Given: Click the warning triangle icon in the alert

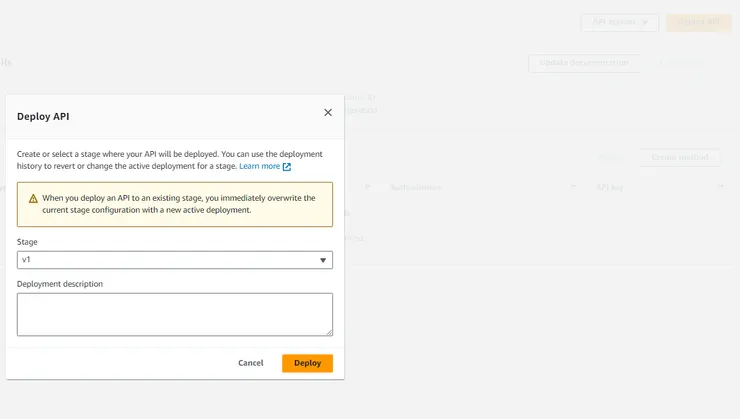Looking at the screenshot, I should 31,198.
